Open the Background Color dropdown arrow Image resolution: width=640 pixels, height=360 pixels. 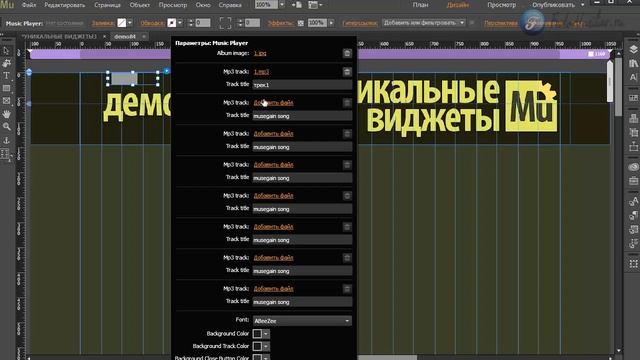pos(266,334)
